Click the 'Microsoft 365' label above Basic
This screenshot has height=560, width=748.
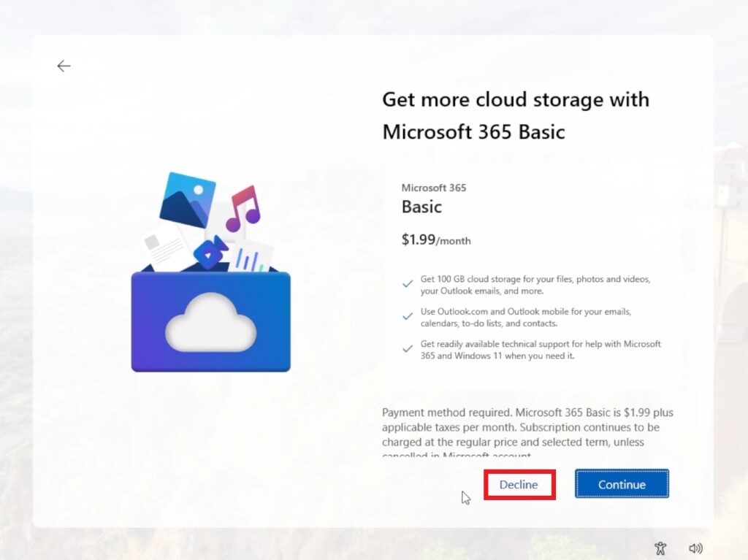pos(434,188)
